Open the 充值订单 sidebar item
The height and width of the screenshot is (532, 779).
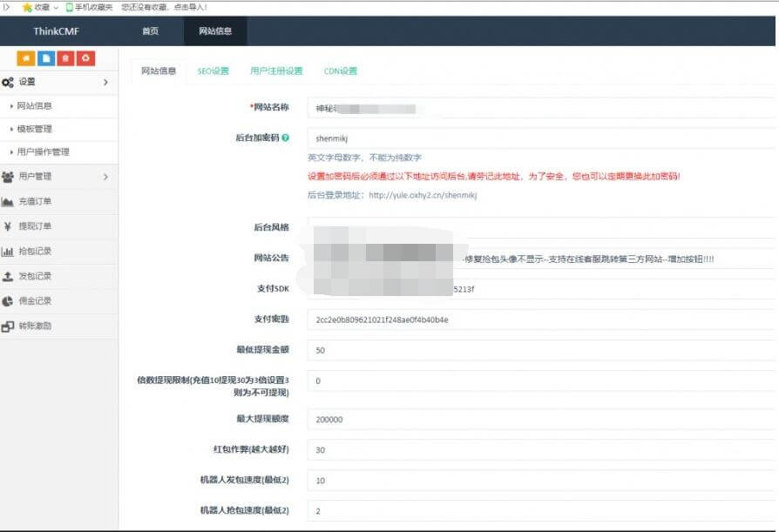[x=58, y=201]
